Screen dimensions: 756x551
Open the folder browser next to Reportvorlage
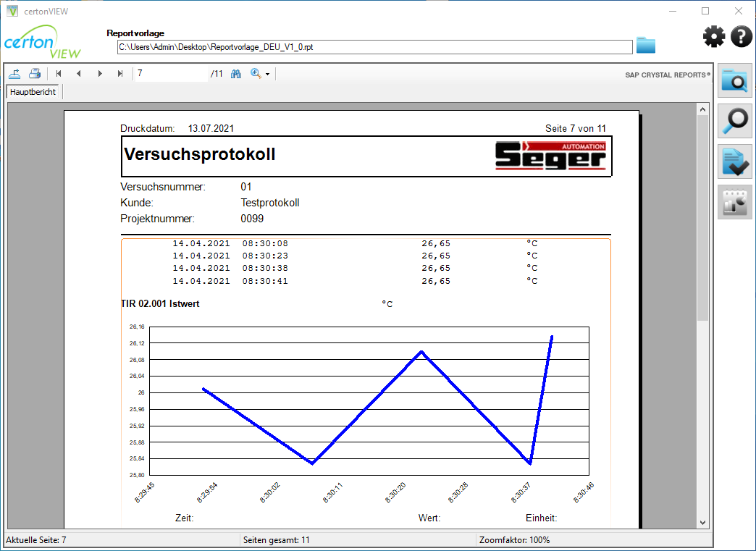[x=645, y=45]
